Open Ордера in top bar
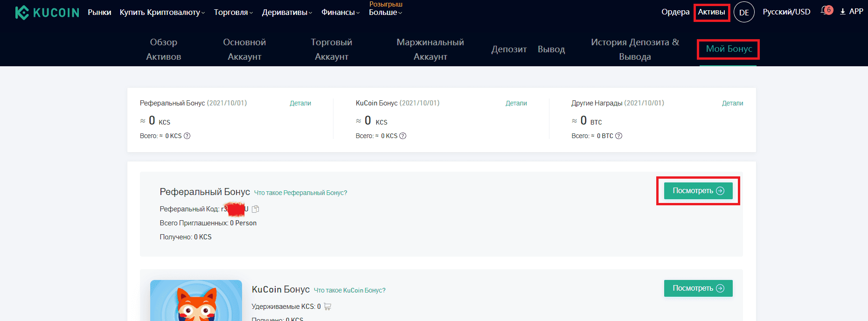The height and width of the screenshot is (321, 868). coord(675,12)
